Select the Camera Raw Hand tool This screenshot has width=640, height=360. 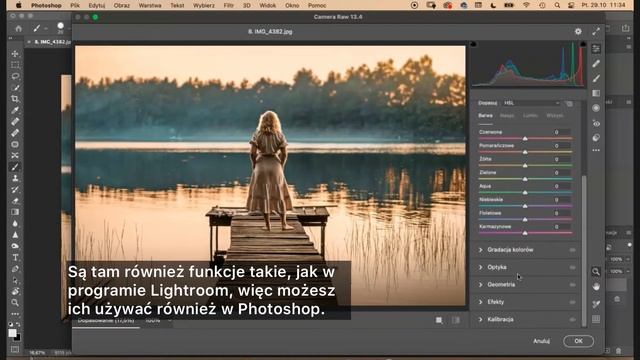click(x=596, y=287)
